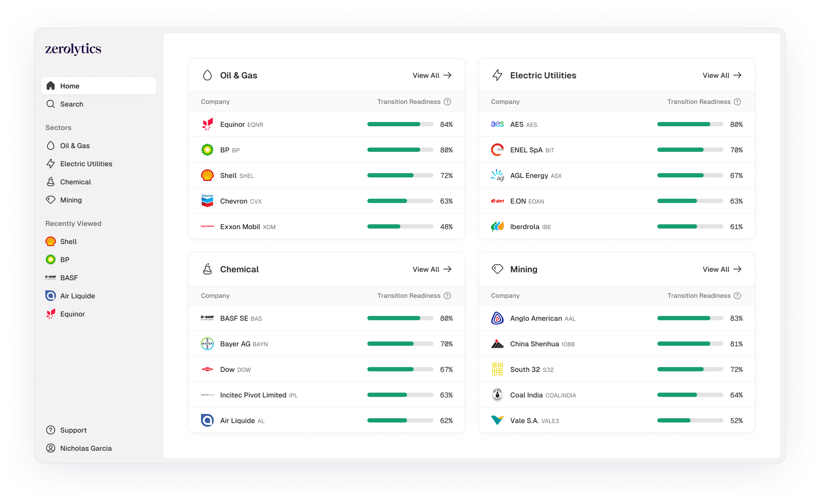The height and width of the screenshot is (504, 820).
Task: Show Transition Readiness help in Oil & Gas card
Action: click(x=447, y=102)
